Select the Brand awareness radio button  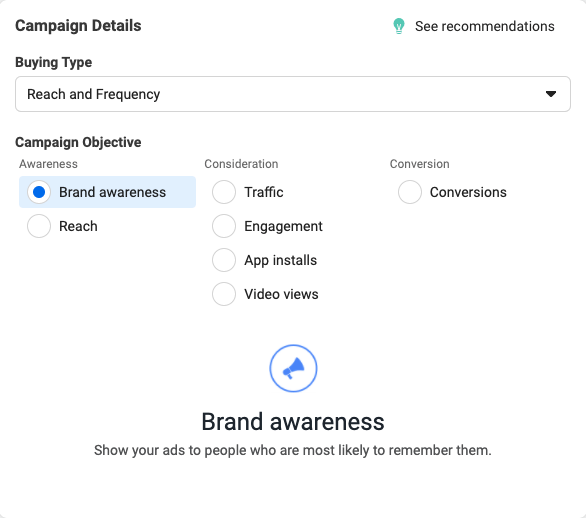coord(39,192)
